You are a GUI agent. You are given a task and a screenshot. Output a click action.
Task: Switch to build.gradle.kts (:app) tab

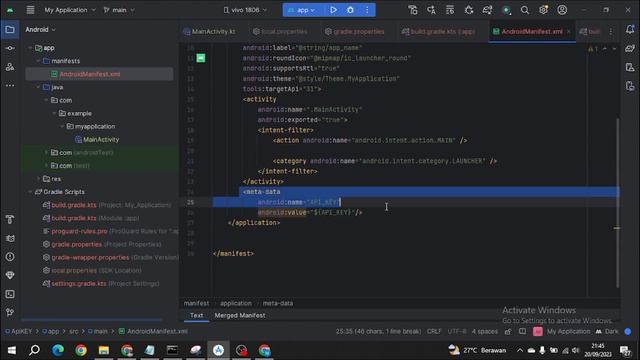[438, 31]
